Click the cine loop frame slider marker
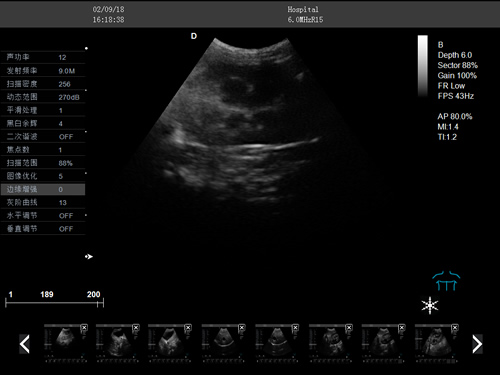 click(98, 303)
